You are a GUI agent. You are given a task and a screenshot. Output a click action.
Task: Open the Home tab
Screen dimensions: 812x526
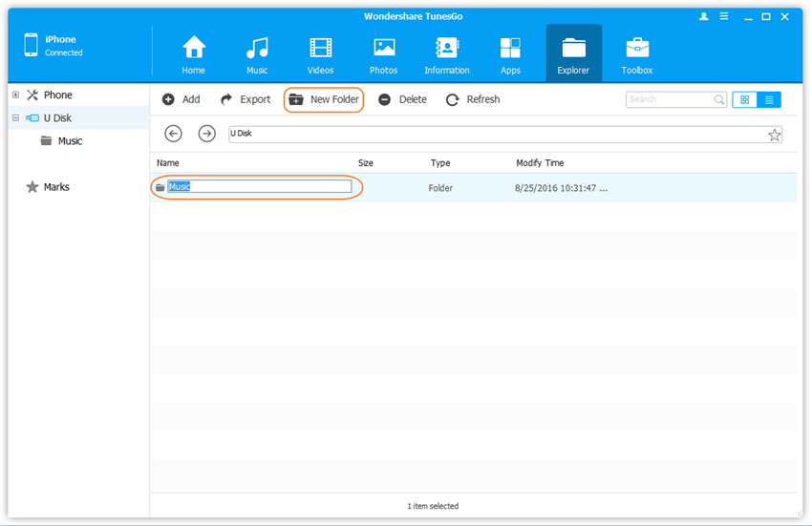coord(194,54)
